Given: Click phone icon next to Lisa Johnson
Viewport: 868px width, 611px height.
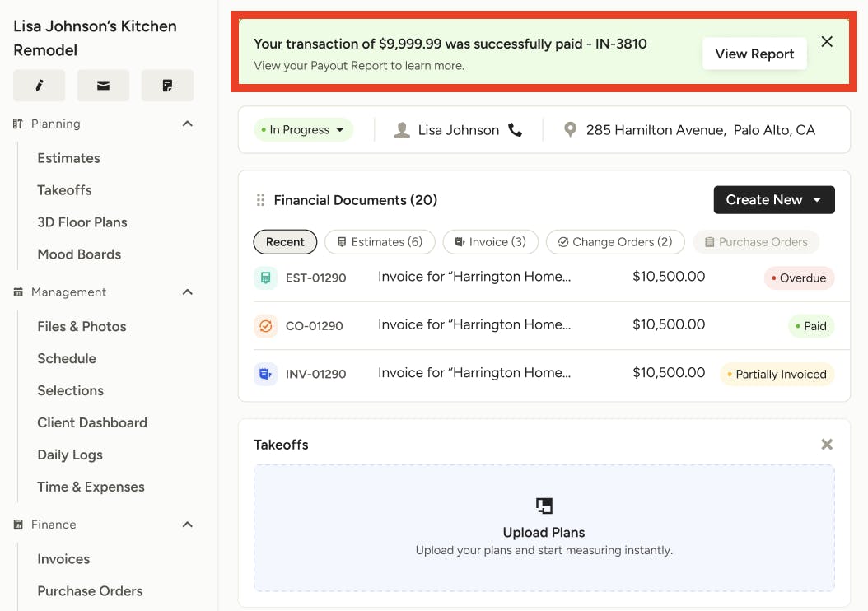Looking at the screenshot, I should coord(516,130).
